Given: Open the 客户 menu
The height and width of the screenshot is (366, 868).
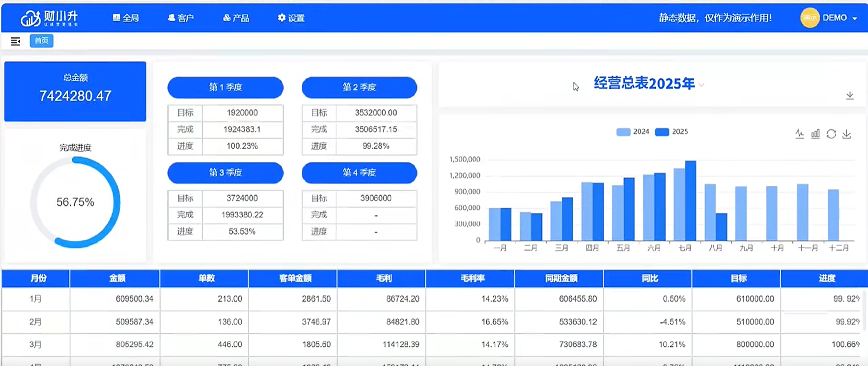Looking at the screenshot, I should click(x=181, y=18).
